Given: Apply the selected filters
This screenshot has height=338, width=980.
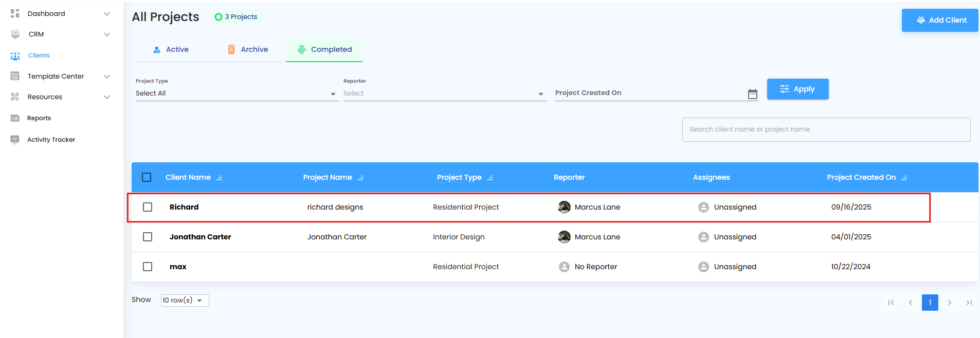Looking at the screenshot, I should point(797,89).
